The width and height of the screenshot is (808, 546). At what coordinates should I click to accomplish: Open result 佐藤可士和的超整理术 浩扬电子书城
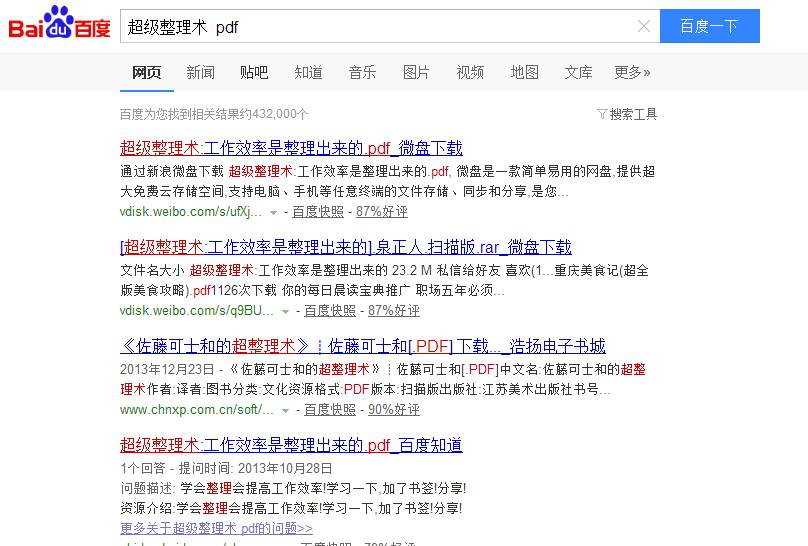363,346
